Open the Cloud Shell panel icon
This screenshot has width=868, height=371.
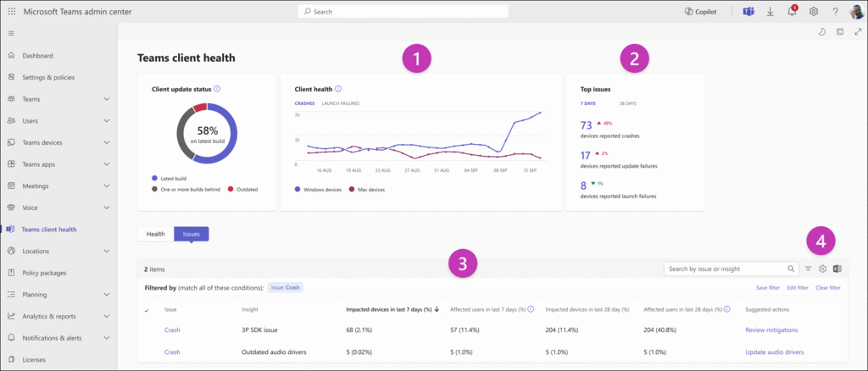[840, 32]
